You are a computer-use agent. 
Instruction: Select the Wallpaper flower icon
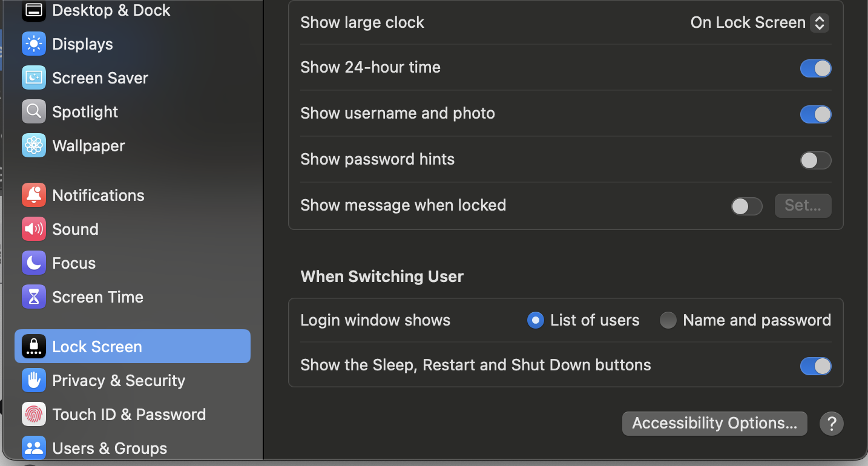click(34, 146)
